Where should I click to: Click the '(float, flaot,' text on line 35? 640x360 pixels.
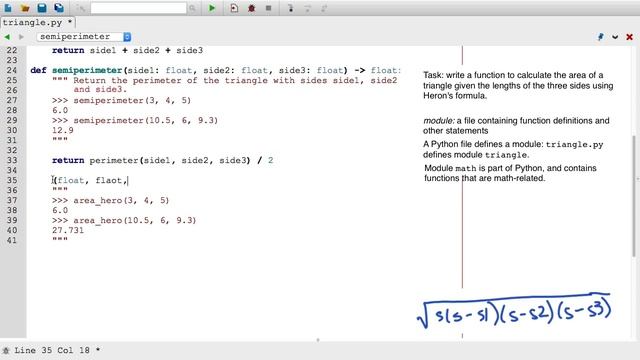[x=90, y=180]
